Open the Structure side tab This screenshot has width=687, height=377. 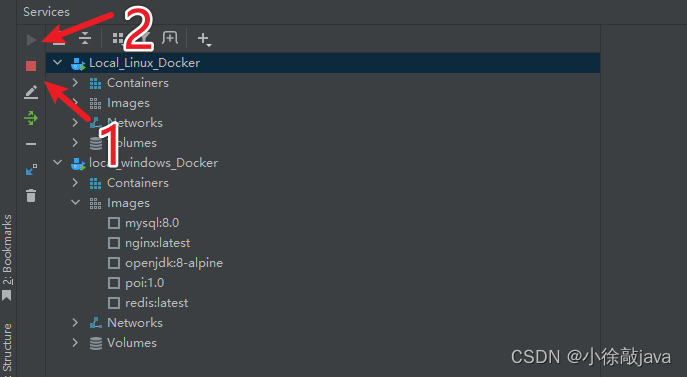7,349
